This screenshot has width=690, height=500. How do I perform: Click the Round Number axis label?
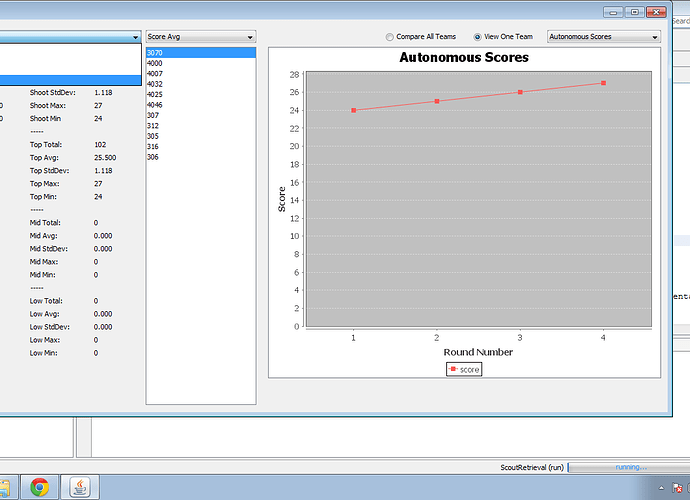coord(478,352)
